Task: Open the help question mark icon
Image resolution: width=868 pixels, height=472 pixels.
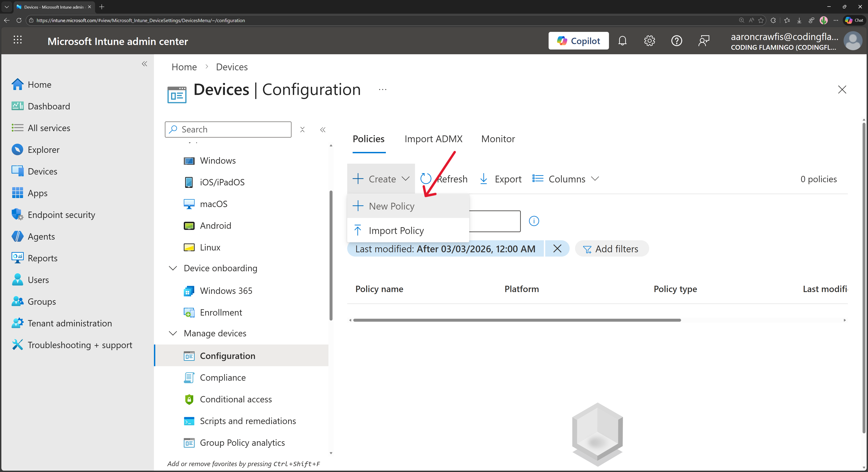Action: click(x=676, y=40)
